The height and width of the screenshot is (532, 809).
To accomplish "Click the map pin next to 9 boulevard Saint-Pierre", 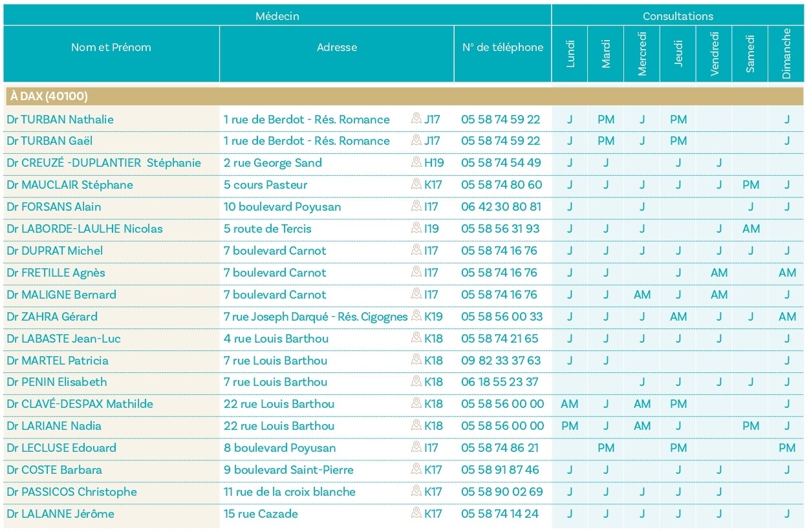I will (416, 469).
